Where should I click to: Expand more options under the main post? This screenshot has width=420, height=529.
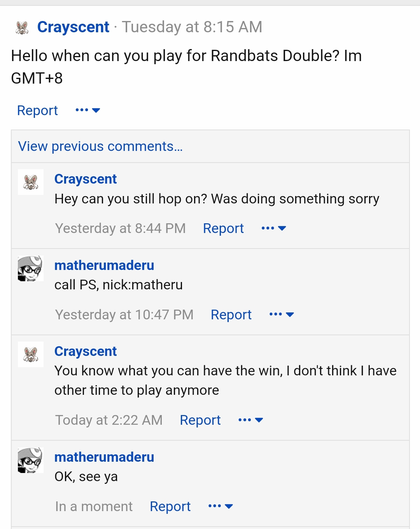88,110
